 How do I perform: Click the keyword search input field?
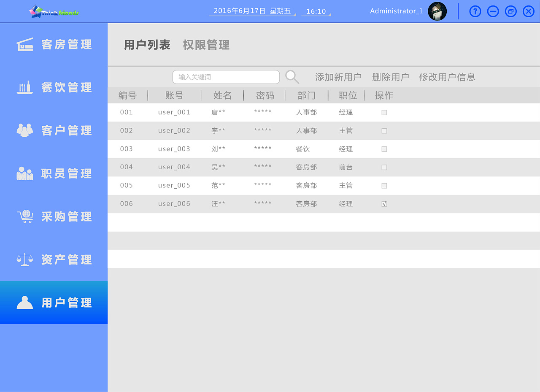pos(226,77)
